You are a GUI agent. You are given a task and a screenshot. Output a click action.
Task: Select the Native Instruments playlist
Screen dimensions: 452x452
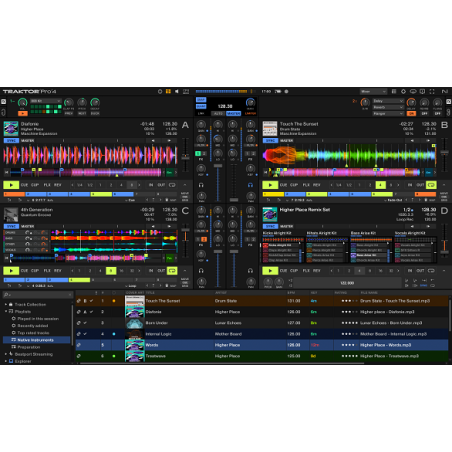[x=37, y=340]
